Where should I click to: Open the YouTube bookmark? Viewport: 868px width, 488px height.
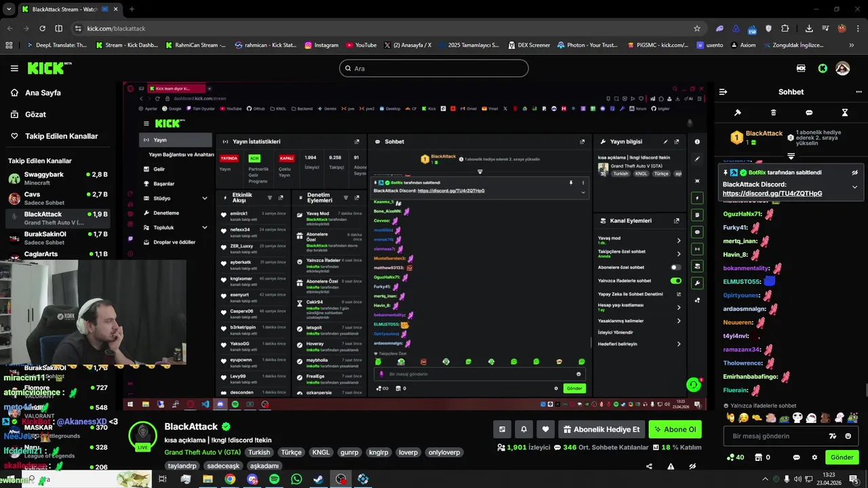pos(361,45)
